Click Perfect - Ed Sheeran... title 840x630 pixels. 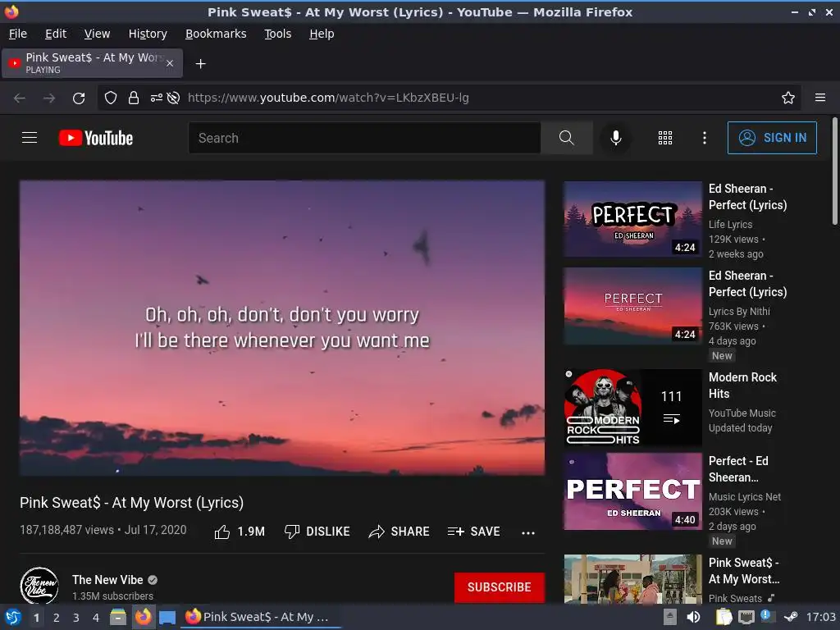tap(738, 468)
